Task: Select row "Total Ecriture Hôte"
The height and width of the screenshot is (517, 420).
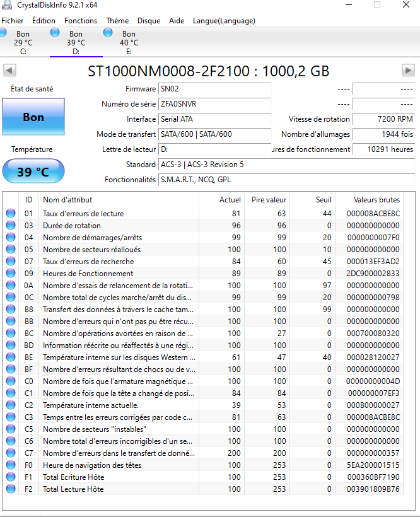Action: (203, 477)
